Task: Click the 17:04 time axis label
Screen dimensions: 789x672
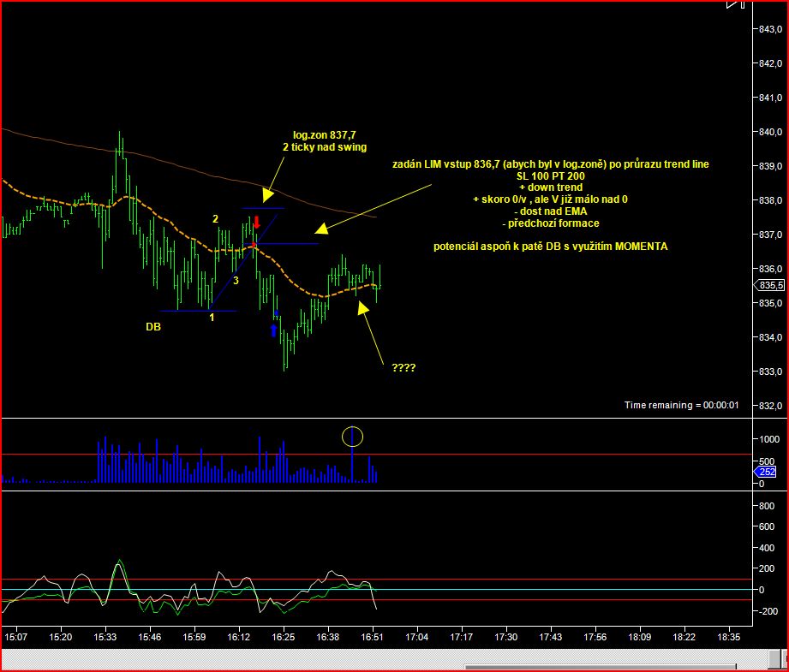Action: tap(416, 637)
